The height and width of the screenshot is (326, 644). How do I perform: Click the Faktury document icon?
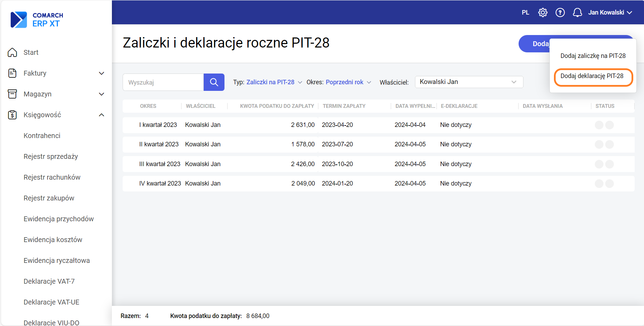coord(12,73)
